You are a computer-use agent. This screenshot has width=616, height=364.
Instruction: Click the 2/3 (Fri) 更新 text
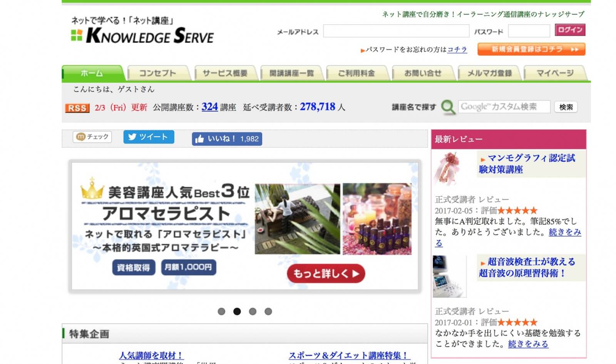pos(121,107)
